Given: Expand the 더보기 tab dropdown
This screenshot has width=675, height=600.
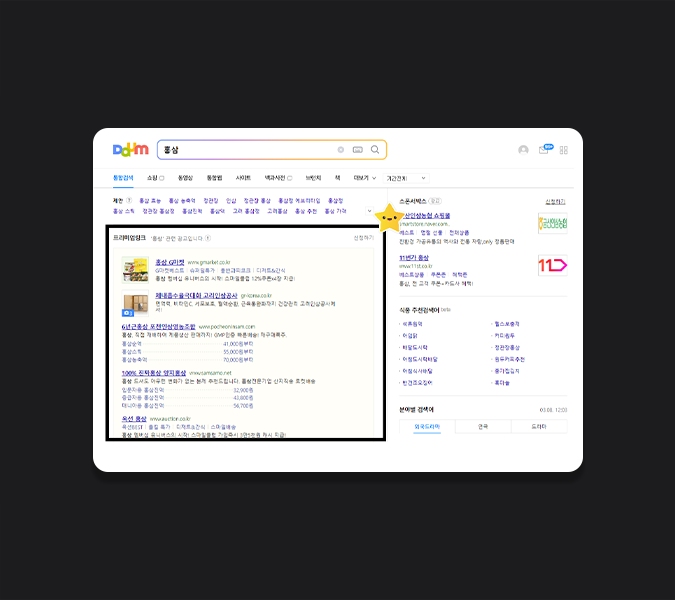Looking at the screenshot, I should [x=365, y=178].
